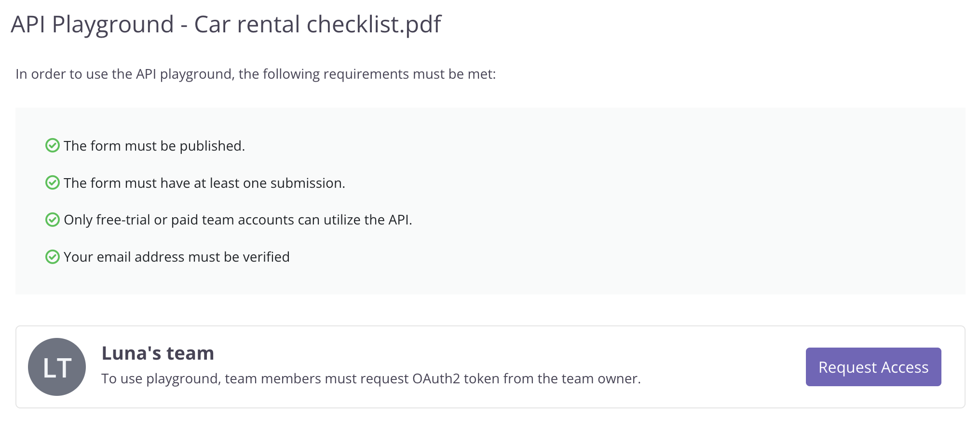The width and height of the screenshot is (980, 448).
Task: Click "Car rental checklist.pdf" in the title
Action: pos(317,24)
